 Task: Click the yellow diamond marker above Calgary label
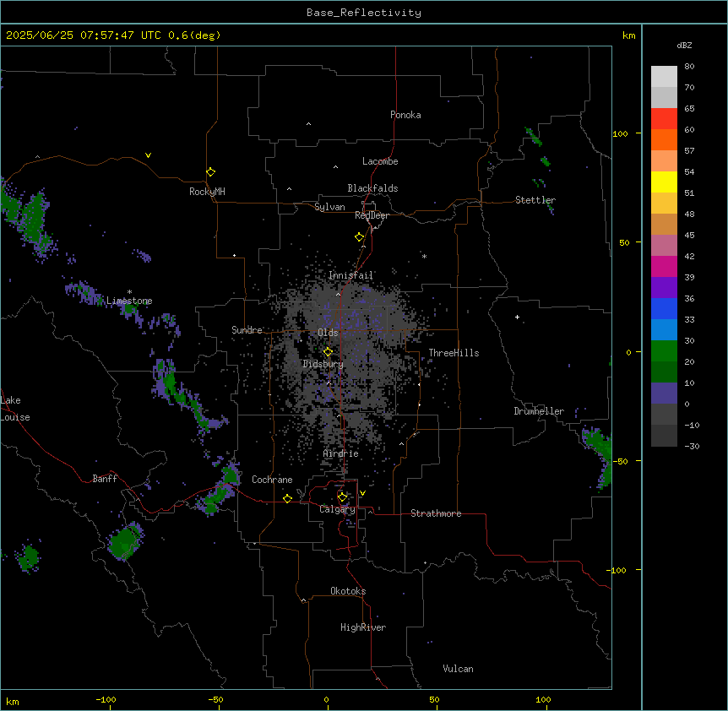pos(342,497)
